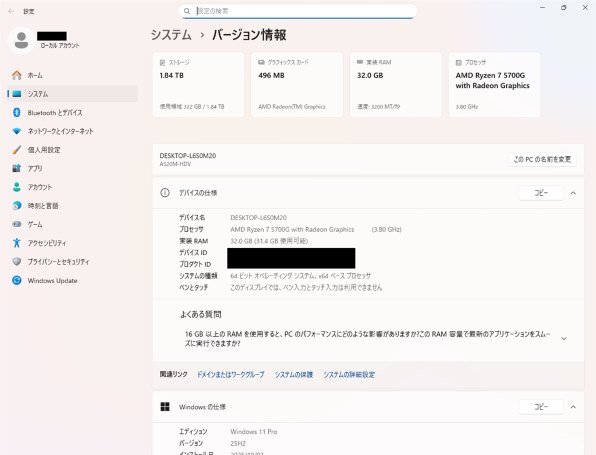Image resolution: width=596 pixels, height=455 pixels.
Task: Click the 64 ビット system type value
Action: tap(300, 276)
